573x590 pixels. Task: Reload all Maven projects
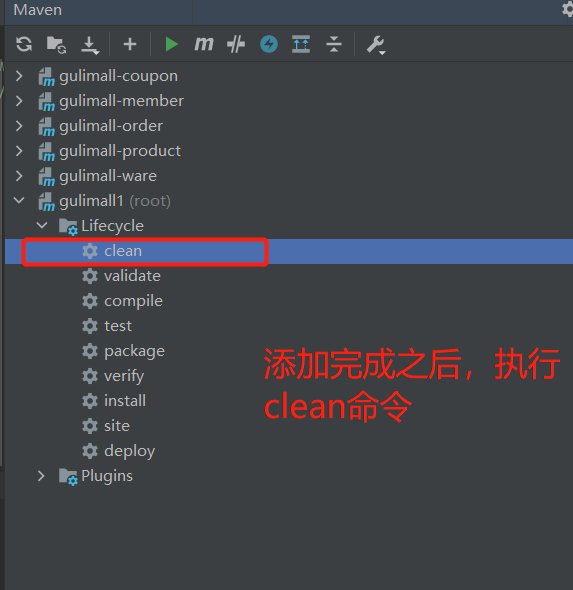coord(24,44)
